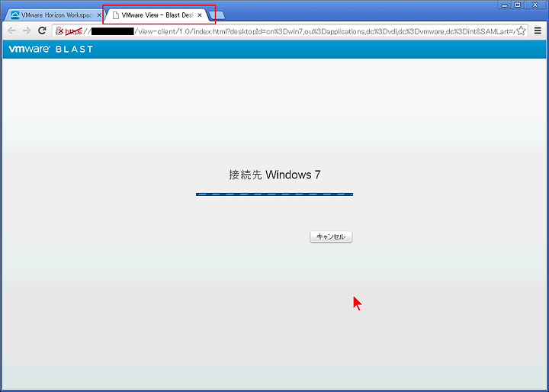Go back to the previous page
The height and width of the screenshot is (392, 549).
pyautogui.click(x=11, y=31)
